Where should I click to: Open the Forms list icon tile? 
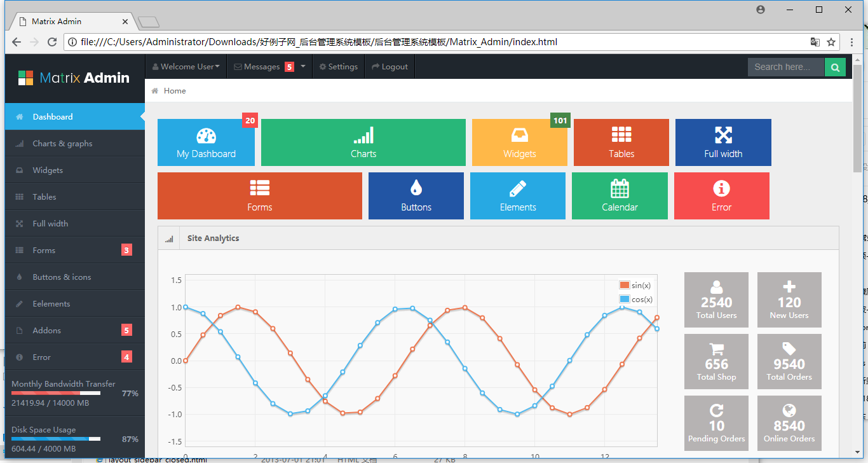coord(260,196)
